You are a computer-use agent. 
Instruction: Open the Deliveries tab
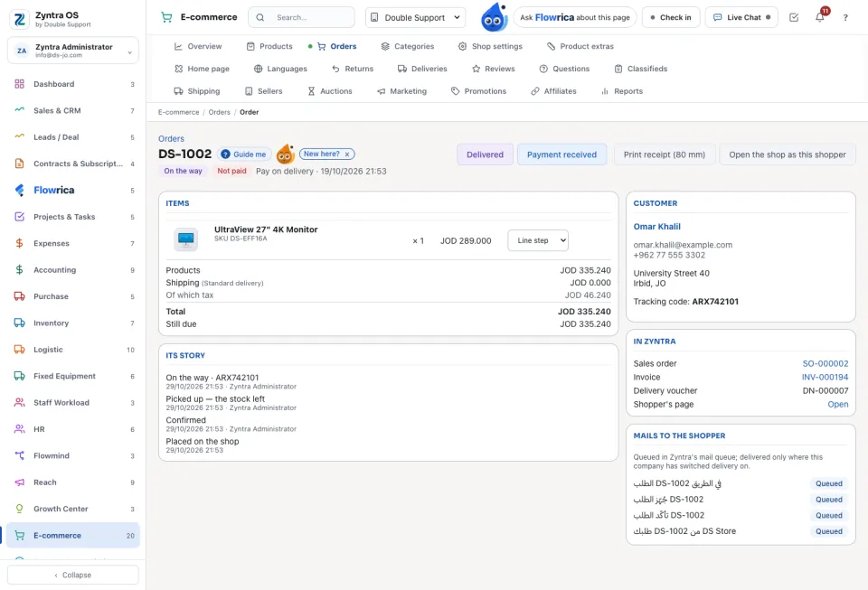(x=422, y=69)
